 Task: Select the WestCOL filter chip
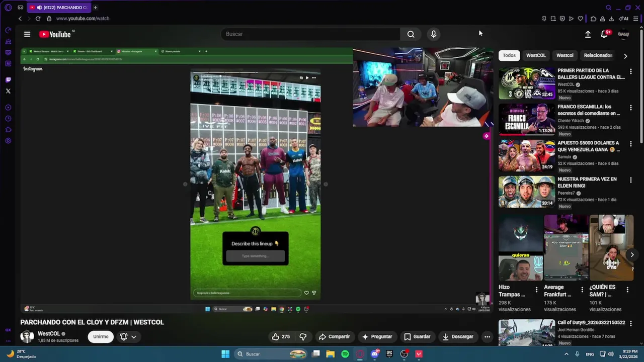[536, 55]
